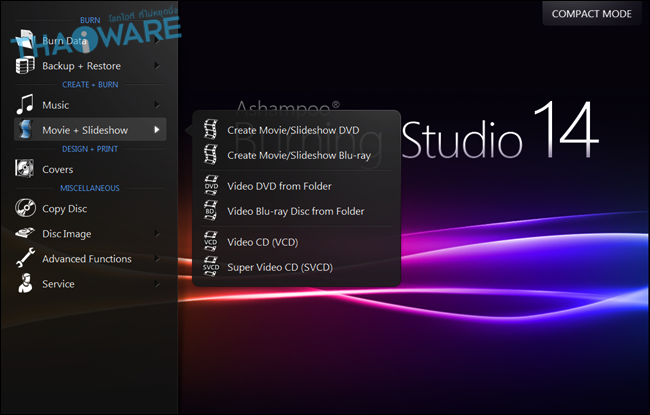Click the BD film strip icon
This screenshot has width=650, height=415.
coord(211,211)
